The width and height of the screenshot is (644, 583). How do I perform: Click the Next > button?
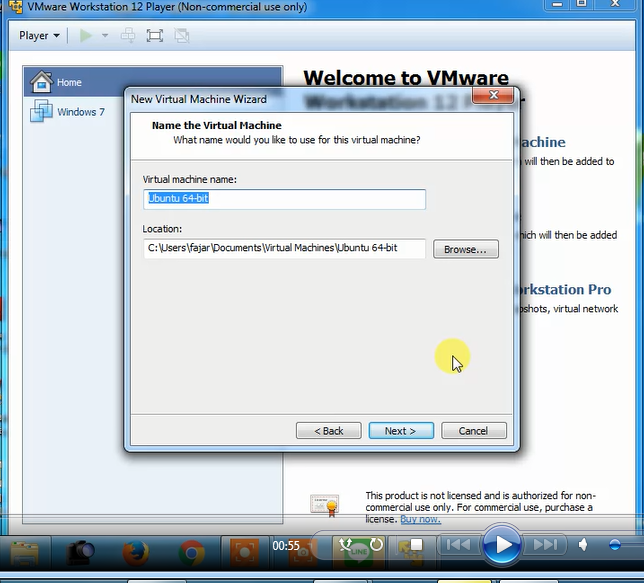(x=401, y=431)
